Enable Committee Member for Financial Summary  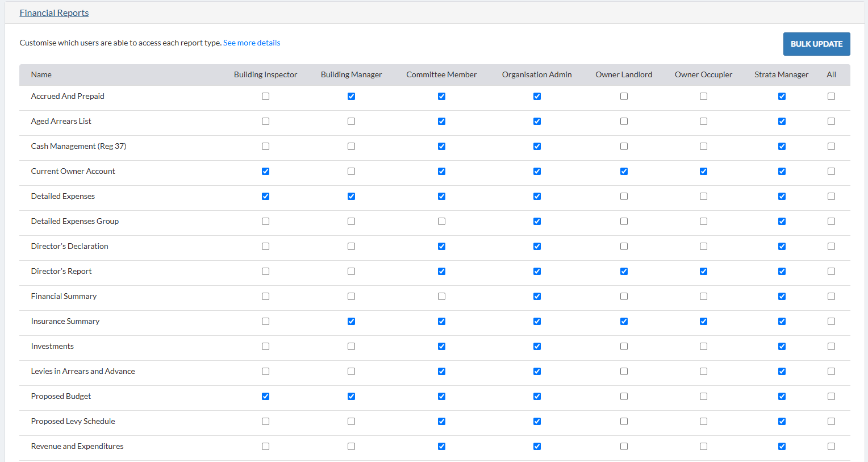pyautogui.click(x=441, y=296)
